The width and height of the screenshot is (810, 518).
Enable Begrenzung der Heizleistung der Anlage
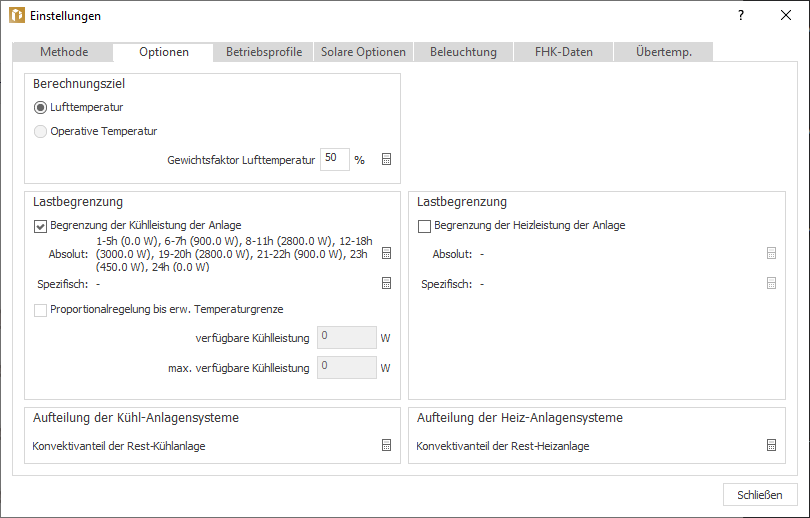click(424, 226)
